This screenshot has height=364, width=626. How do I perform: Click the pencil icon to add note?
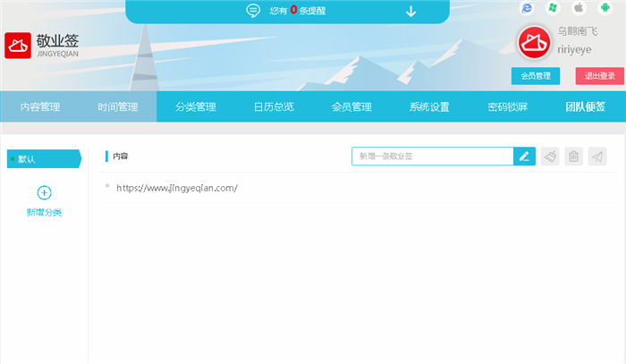coord(524,156)
